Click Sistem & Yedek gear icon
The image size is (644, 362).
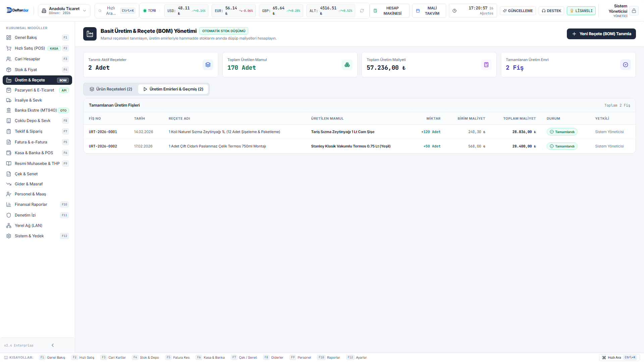pyautogui.click(x=9, y=236)
